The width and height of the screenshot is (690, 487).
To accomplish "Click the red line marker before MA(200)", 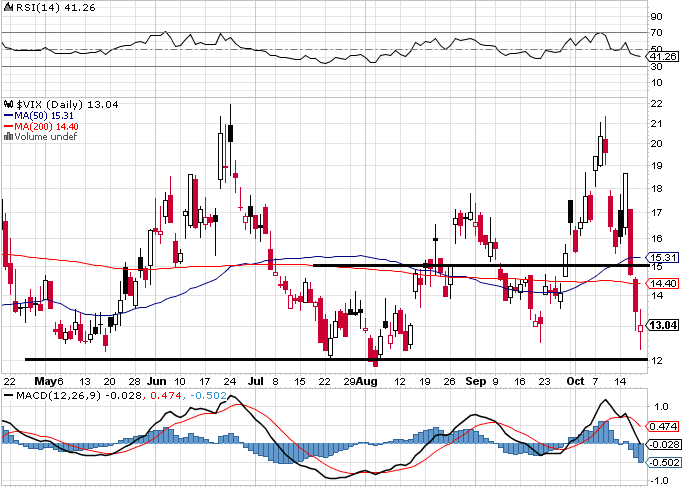I will (9, 127).
